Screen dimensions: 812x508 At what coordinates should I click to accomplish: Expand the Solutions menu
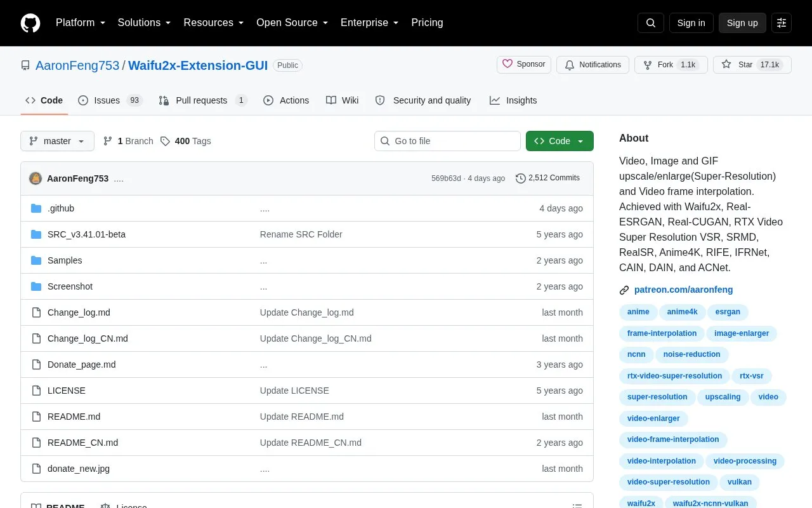click(145, 23)
